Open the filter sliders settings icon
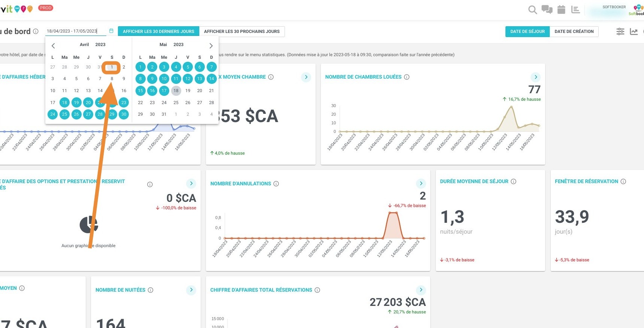644x328 pixels. click(620, 31)
